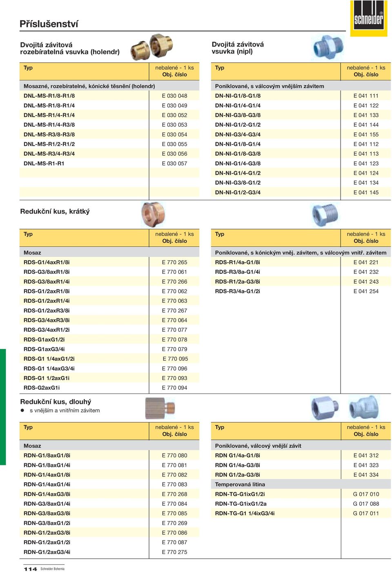The height and width of the screenshot is (572, 392).
Task: Click the brass long reducer photo
Action: tap(160, 408)
